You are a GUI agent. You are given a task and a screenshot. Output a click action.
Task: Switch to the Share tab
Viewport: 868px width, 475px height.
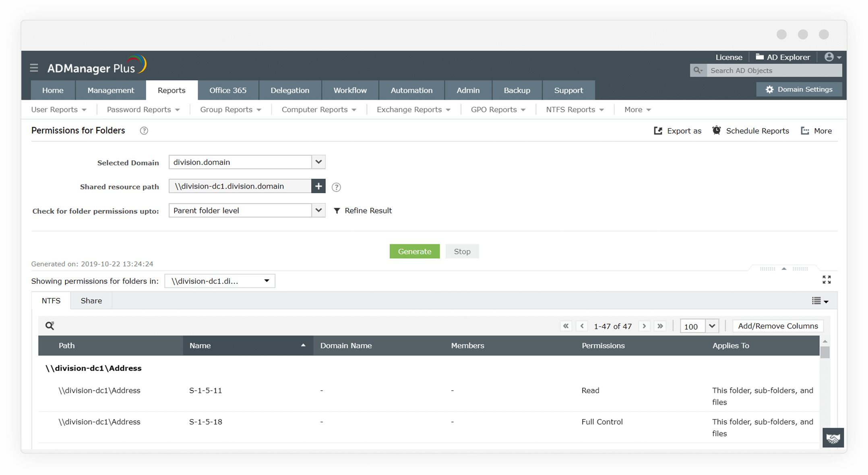click(91, 301)
